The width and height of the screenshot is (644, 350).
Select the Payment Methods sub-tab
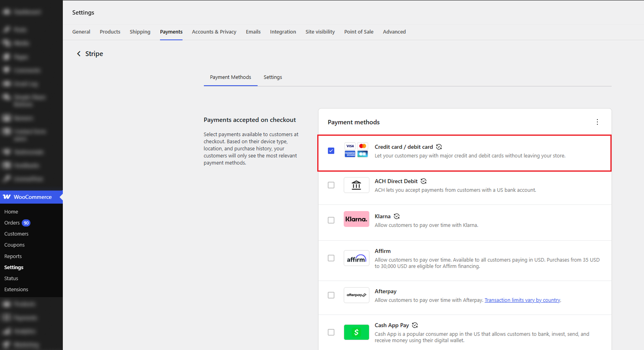coord(230,77)
